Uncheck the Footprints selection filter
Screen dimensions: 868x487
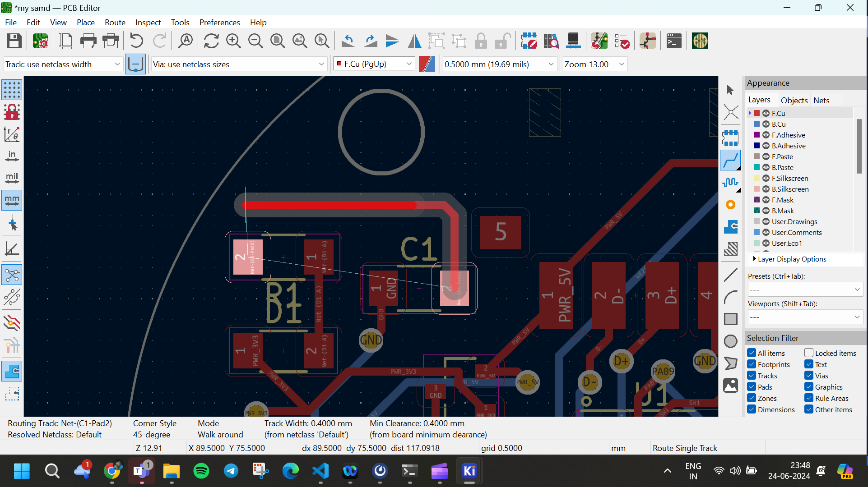752,364
